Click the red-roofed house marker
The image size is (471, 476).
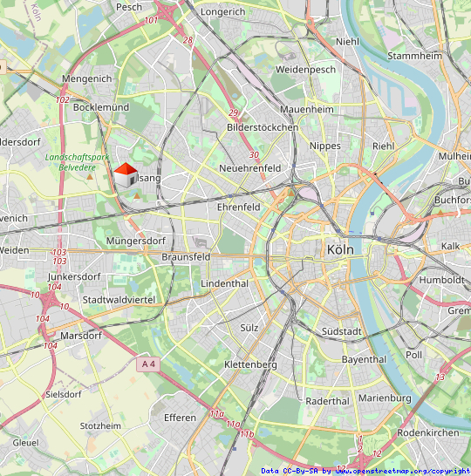pyautogui.click(x=126, y=175)
